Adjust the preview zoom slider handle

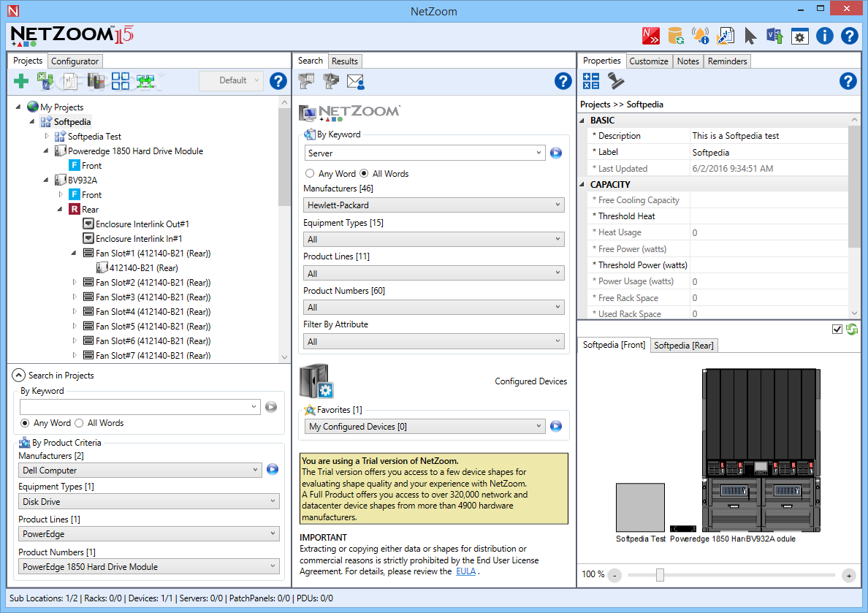(660, 575)
